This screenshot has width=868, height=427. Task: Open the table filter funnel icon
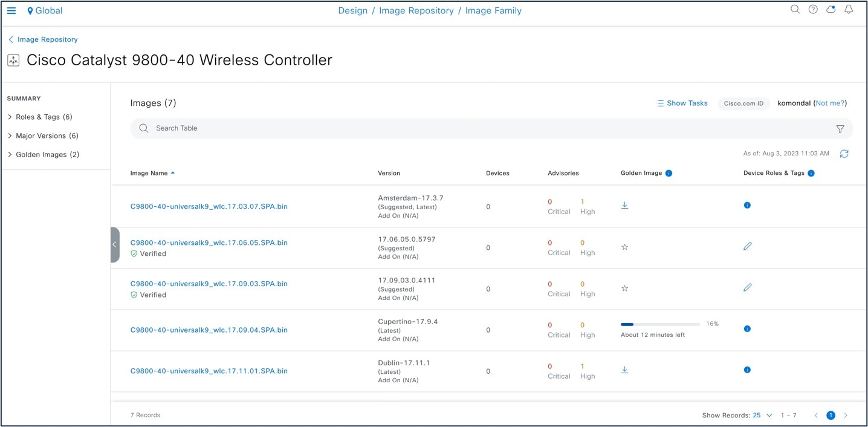pyautogui.click(x=840, y=129)
